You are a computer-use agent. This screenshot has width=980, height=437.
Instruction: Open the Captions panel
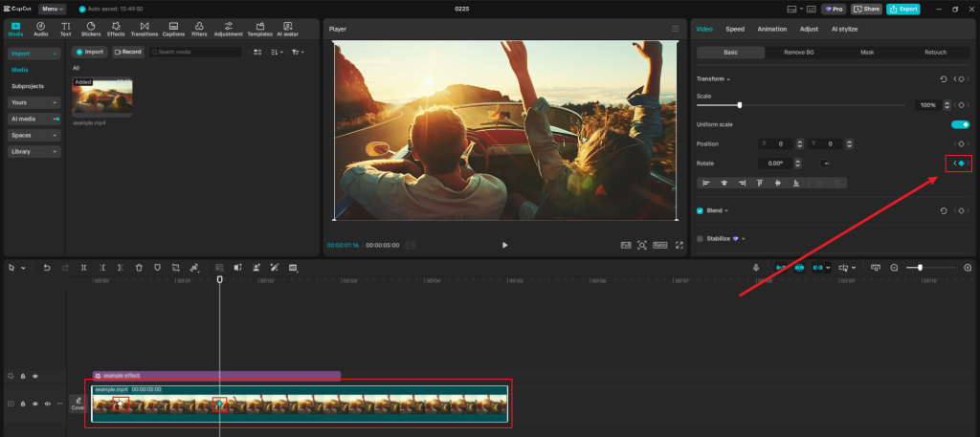(x=173, y=30)
